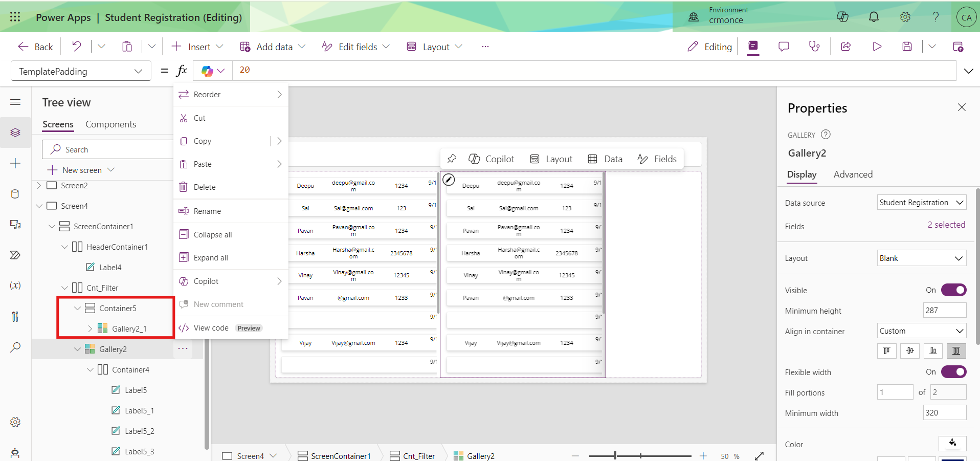
Task: Open the Help question mark
Action: pyautogui.click(x=936, y=17)
